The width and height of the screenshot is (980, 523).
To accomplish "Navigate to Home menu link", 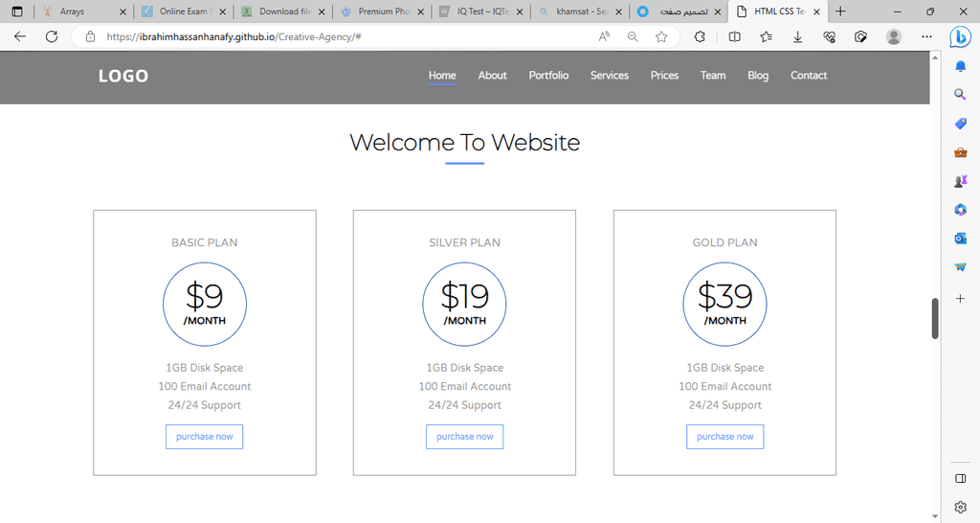I will tap(442, 75).
